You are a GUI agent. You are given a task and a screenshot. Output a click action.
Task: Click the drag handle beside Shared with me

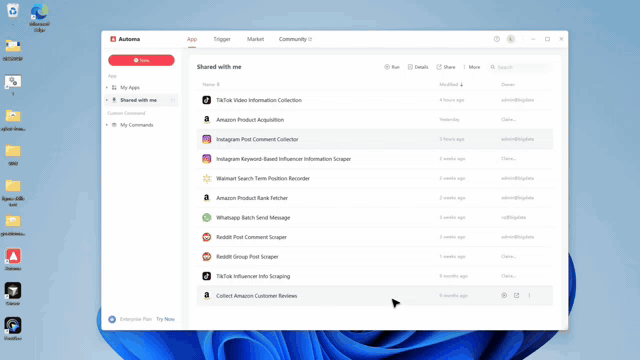173,100
